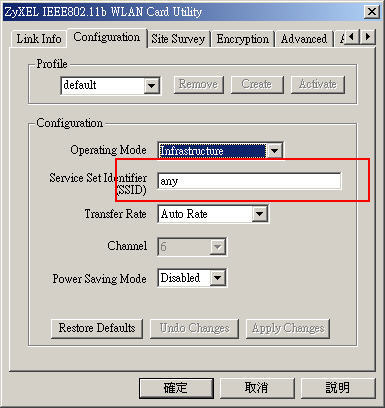Click the SSID input field

click(x=249, y=181)
